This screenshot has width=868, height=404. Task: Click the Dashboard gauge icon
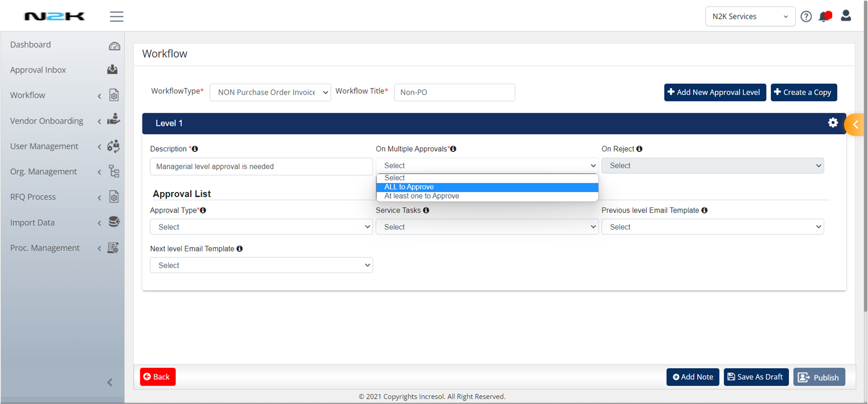tap(114, 46)
